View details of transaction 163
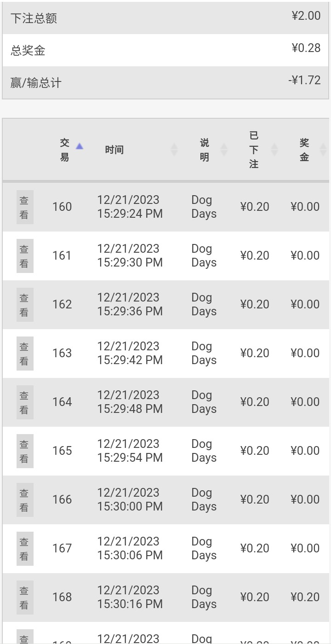The height and width of the screenshot is (644, 331). tap(25, 354)
